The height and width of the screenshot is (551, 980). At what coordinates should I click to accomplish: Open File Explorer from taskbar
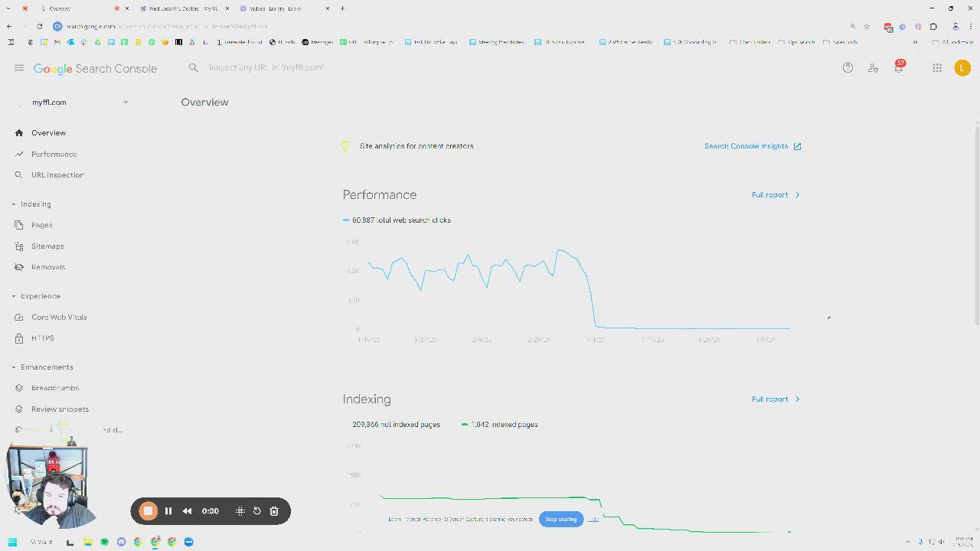tap(87, 542)
